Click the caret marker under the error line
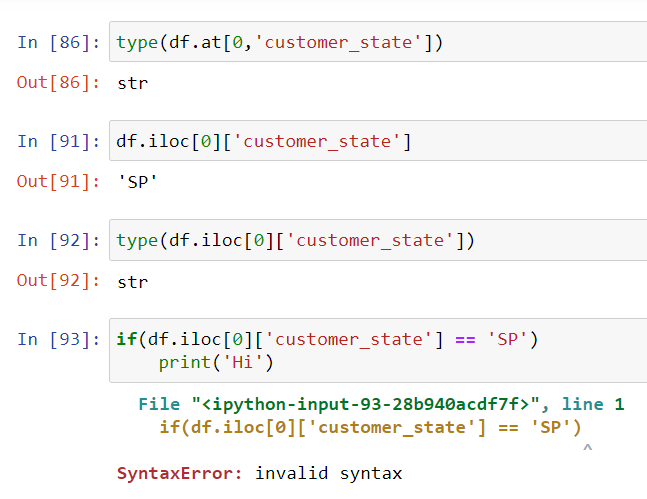 587,449
